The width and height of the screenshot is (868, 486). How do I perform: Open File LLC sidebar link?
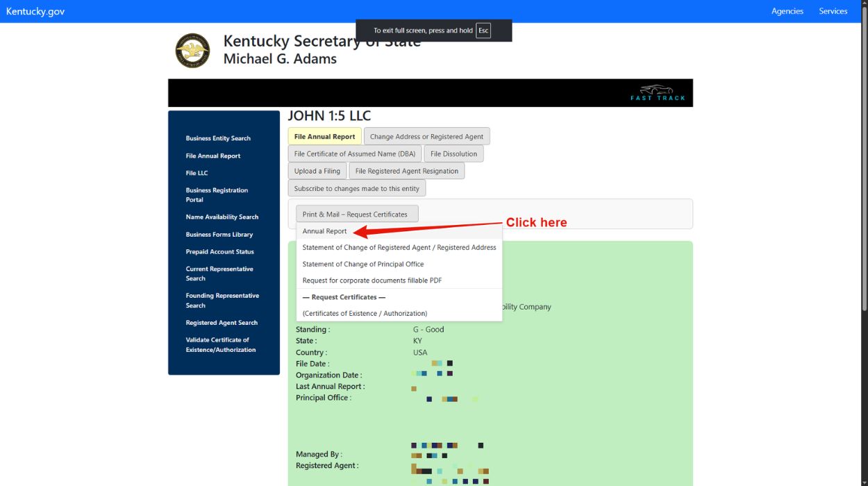pos(197,173)
